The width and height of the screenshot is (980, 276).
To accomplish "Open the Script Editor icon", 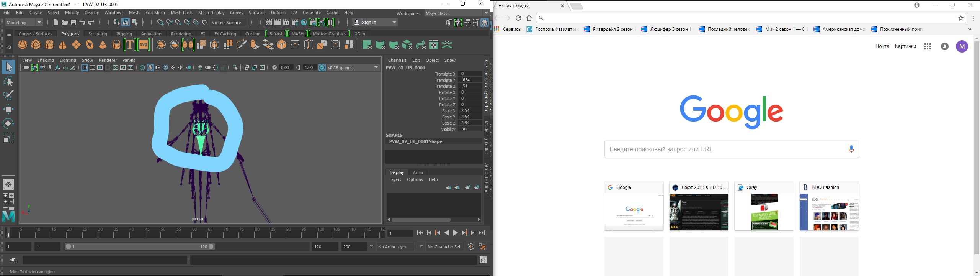I will pyautogui.click(x=483, y=260).
